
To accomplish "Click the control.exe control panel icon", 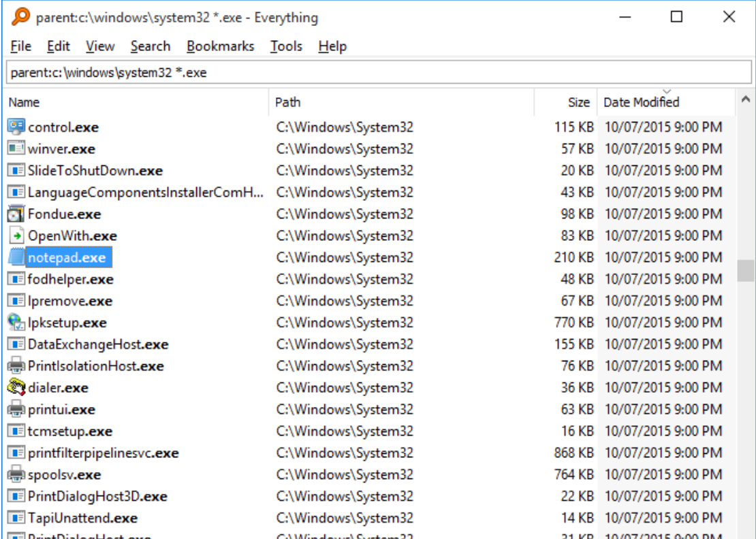I will coord(15,126).
